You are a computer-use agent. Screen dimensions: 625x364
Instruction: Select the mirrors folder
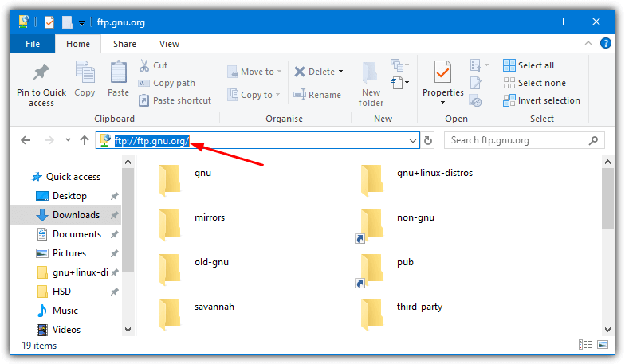191,224
